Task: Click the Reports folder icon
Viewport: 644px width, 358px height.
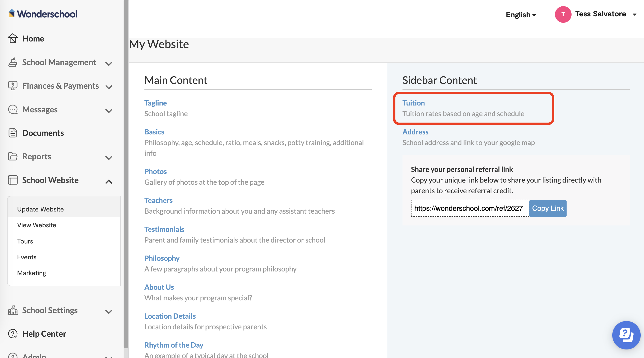Action: point(13,156)
